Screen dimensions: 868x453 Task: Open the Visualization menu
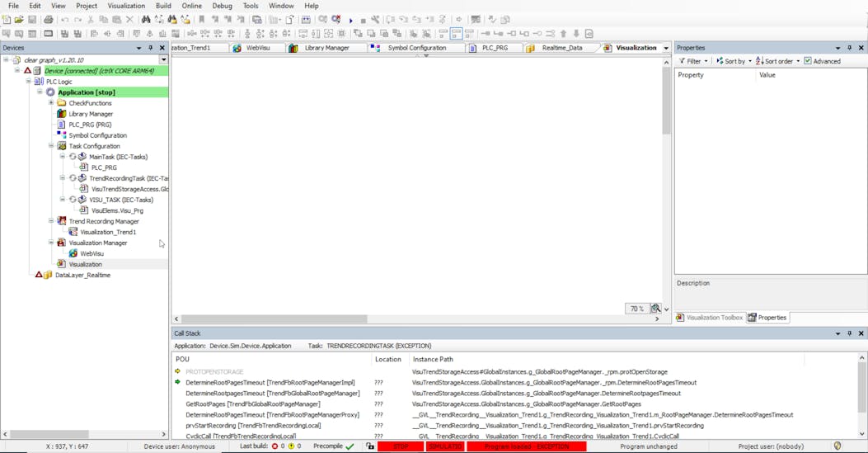126,6
